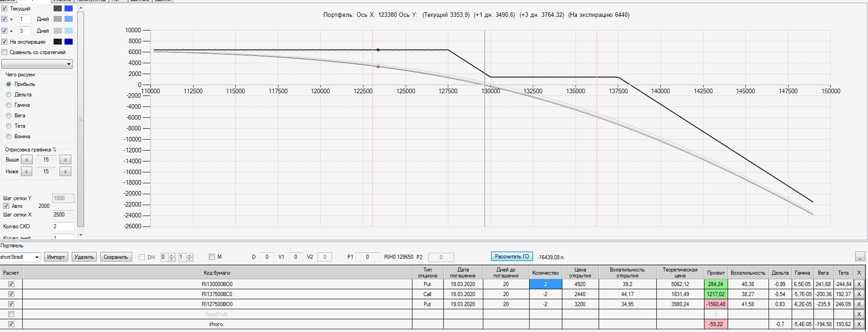Open the light blue swatch for +1 Дней
The width and height of the screenshot is (868, 332).
[x=69, y=19]
